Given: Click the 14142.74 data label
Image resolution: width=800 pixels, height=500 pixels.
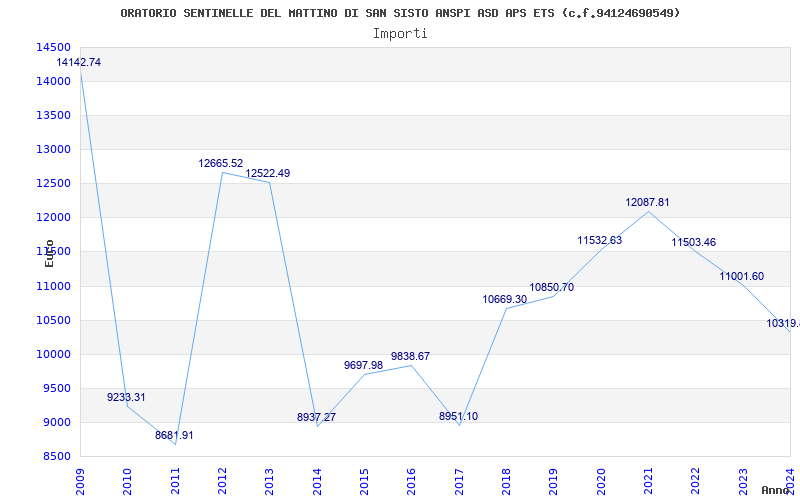Looking at the screenshot, I should (x=79, y=62).
